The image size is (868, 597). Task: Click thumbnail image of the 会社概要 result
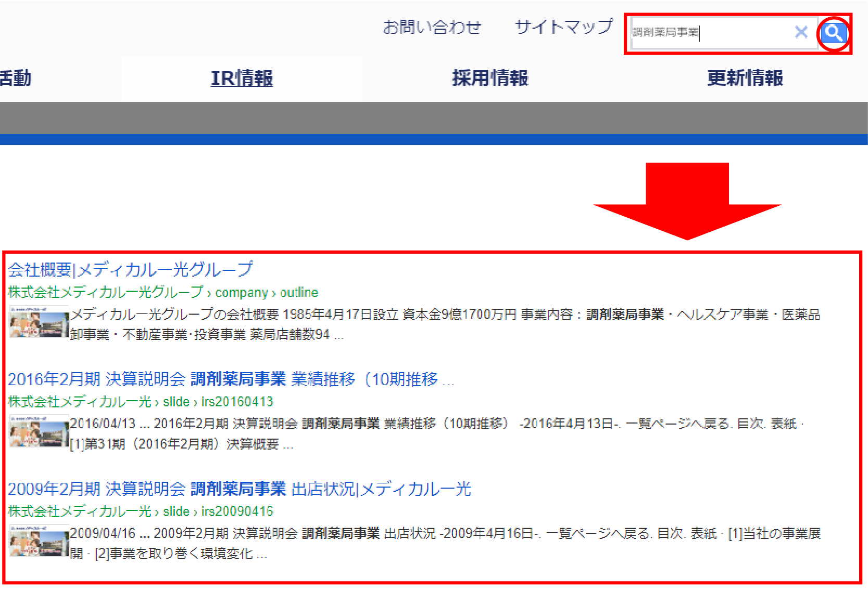39,322
